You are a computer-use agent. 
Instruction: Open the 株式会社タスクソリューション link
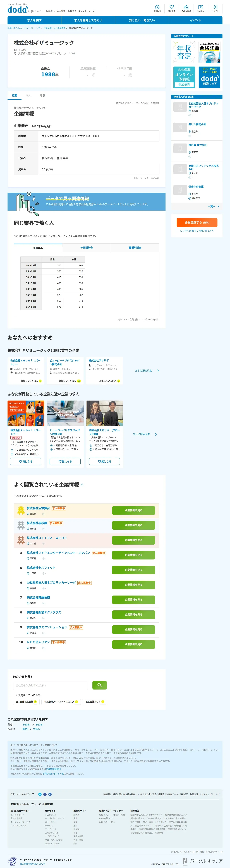47,627
